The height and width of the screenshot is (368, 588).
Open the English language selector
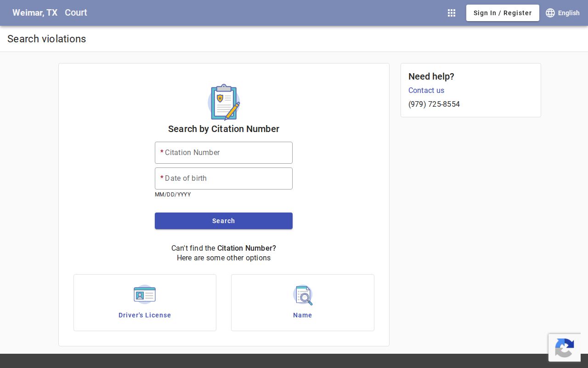click(563, 13)
